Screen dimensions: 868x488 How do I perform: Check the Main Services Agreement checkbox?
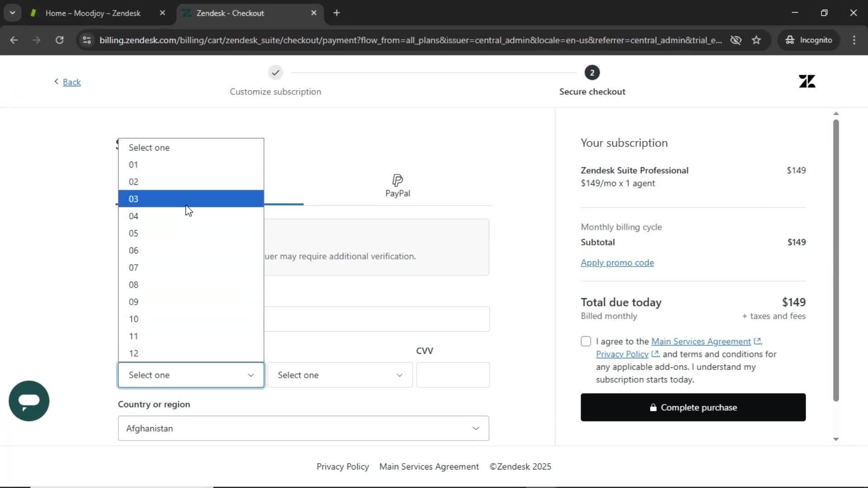pos(586,341)
